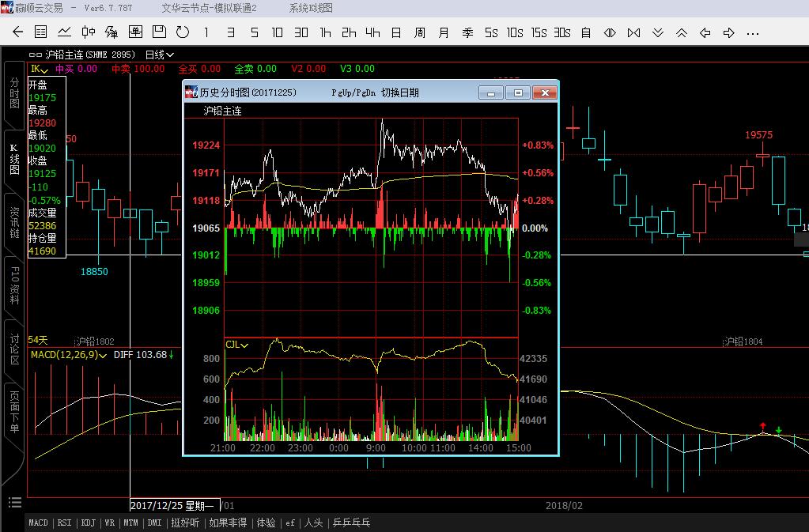Expand the 日线 period dropdown
The width and height of the screenshot is (809, 532).
click(158, 55)
